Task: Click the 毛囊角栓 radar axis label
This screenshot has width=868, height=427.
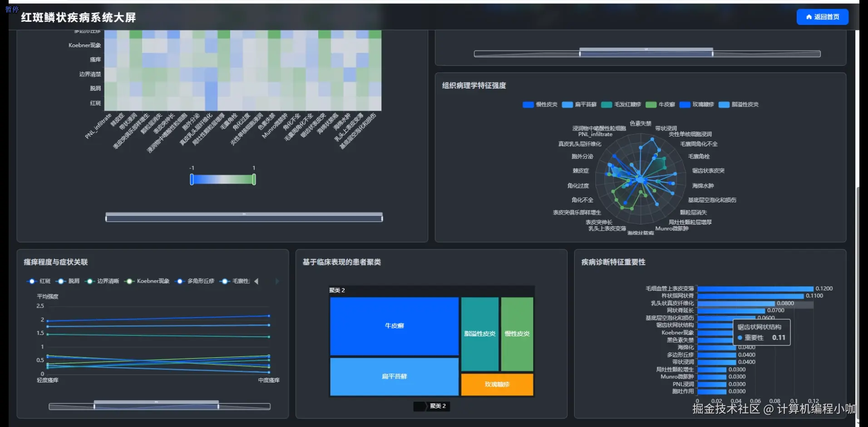Action: click(x=699, y=157)
